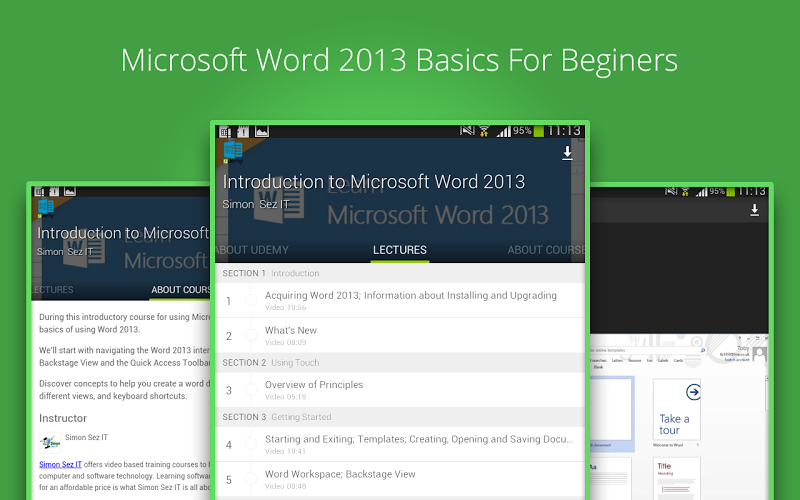
Task: Tap the Take a tour arrow icon
Action: [x=693, y=392]
